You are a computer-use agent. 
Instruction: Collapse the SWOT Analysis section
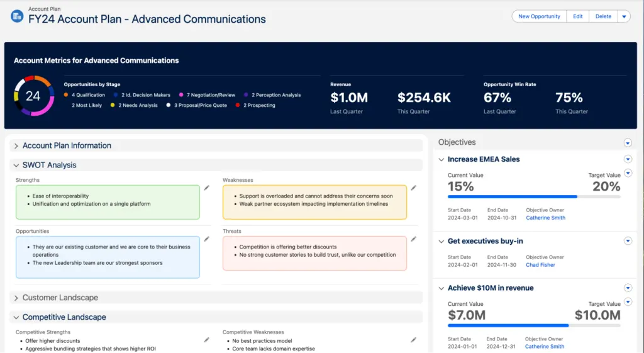16,165
